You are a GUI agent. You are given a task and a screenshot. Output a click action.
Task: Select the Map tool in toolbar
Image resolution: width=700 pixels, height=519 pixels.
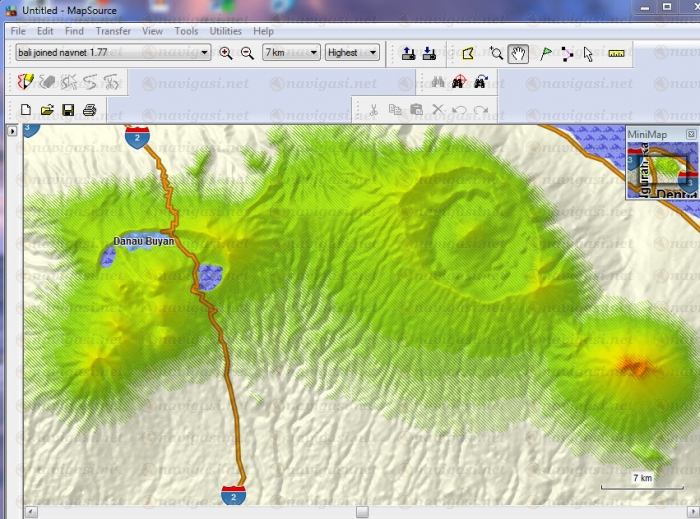click(x=468, y=53)
